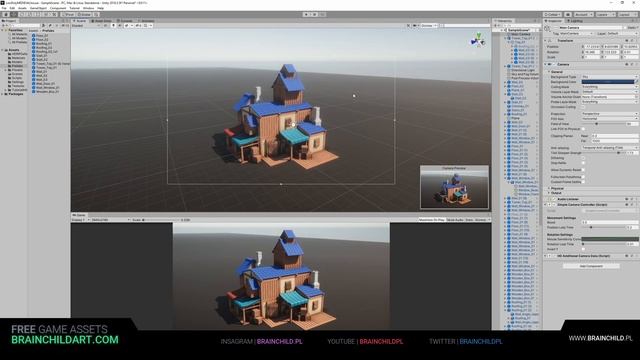
Task: Toggle the Pivot handle position button
Action: click(68, 14)
